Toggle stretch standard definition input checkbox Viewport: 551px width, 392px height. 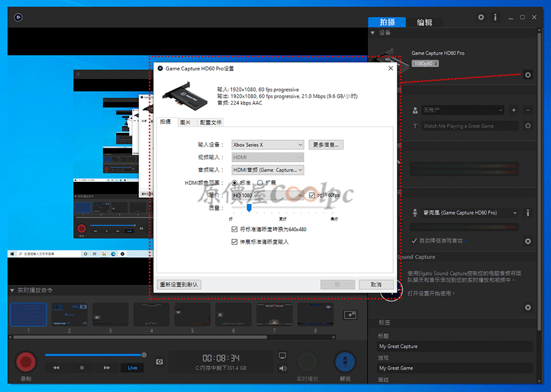234,242
